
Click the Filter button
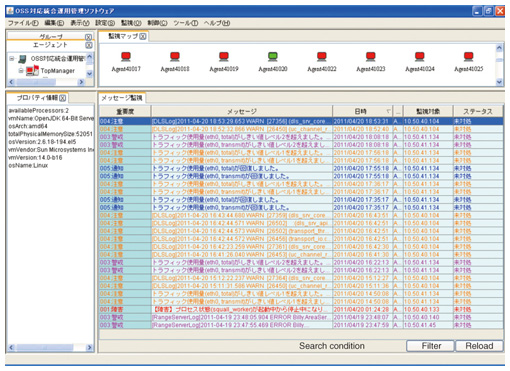coord(431,346)
